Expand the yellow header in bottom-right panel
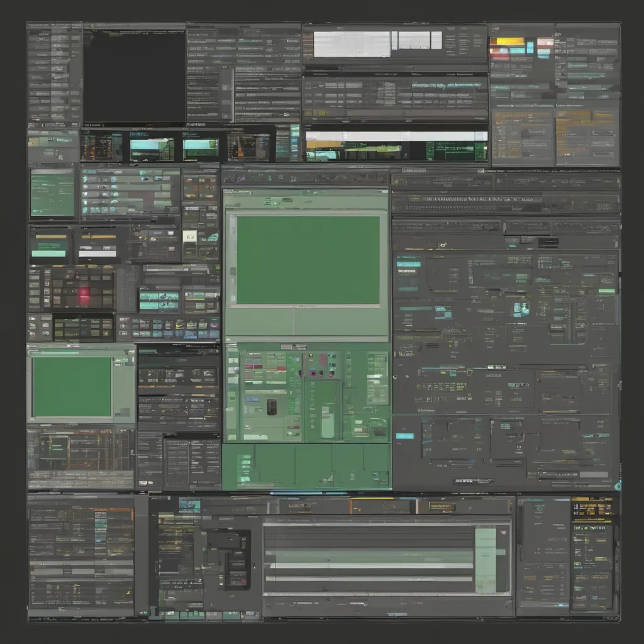Image resolution: width=644 pixels, height=644 pixels. click(x=591, y=502)
